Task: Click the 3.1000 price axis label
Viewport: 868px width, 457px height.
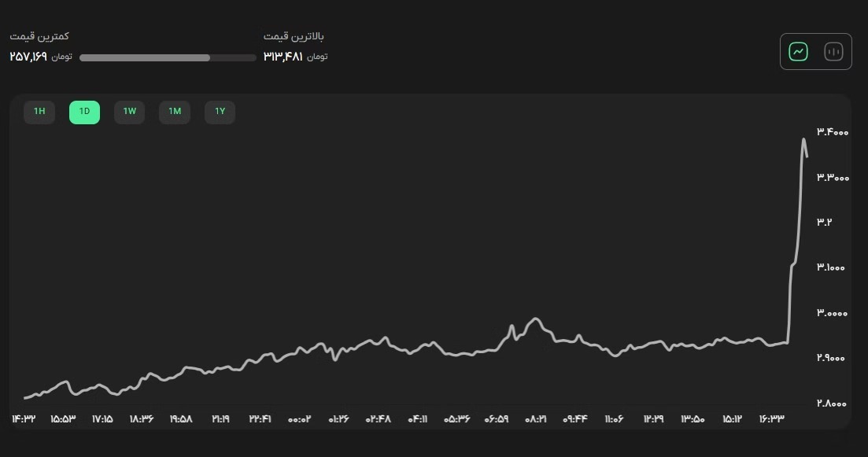Action: click(x=833, y=267)
